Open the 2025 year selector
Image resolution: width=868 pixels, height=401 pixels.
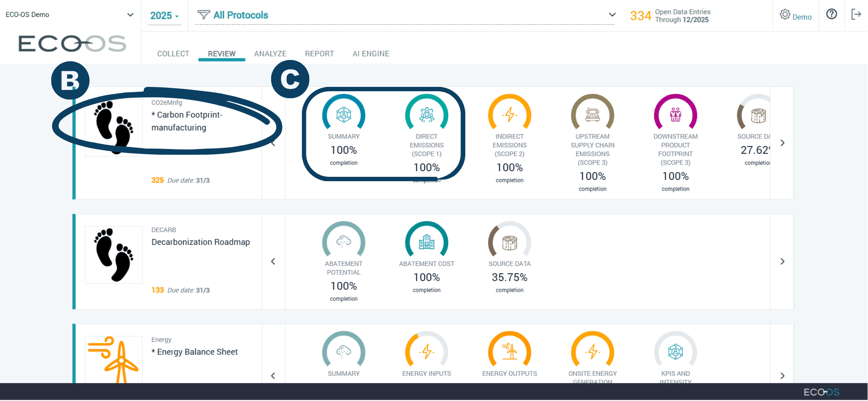[x=164, y=16]
